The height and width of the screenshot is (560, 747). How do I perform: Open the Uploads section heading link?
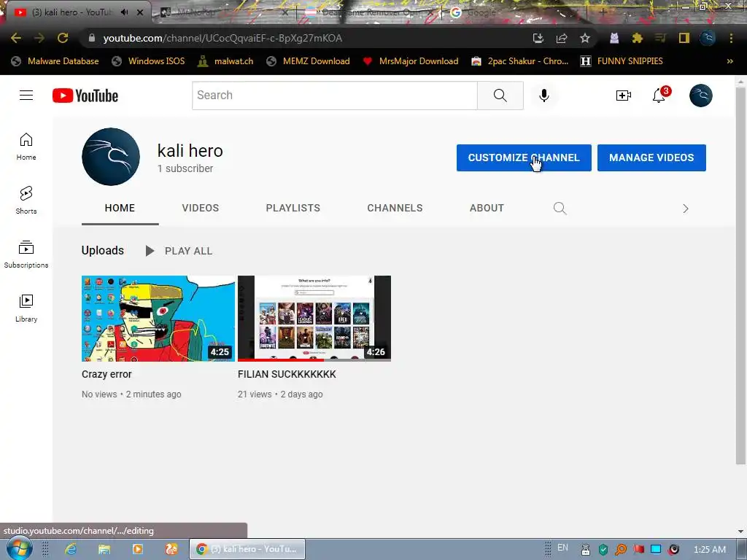(102, 251)
